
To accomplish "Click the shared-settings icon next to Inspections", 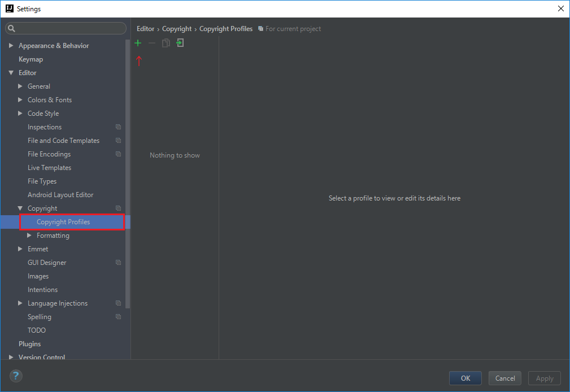I will pos(118,127).
